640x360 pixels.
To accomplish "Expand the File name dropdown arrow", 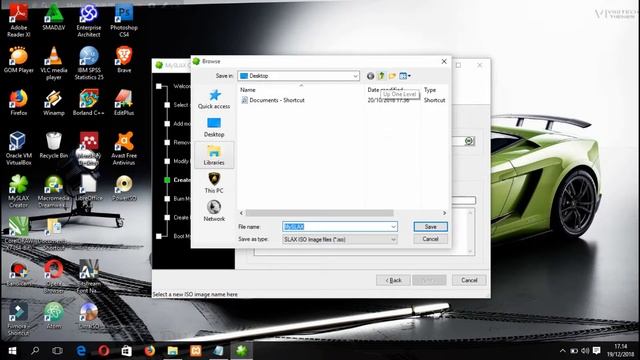I will pyautogui.click(x=393, y=227).
